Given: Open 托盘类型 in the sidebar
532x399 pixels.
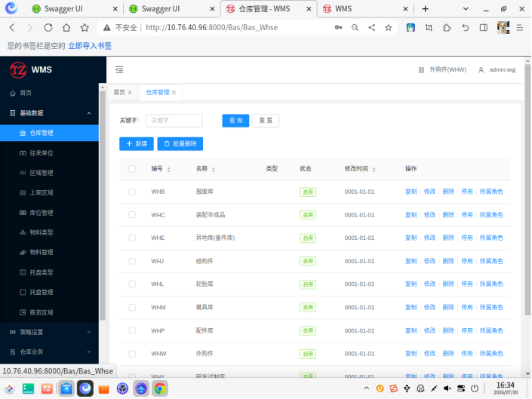Looking at the screenshot, I should click(49, 272).
